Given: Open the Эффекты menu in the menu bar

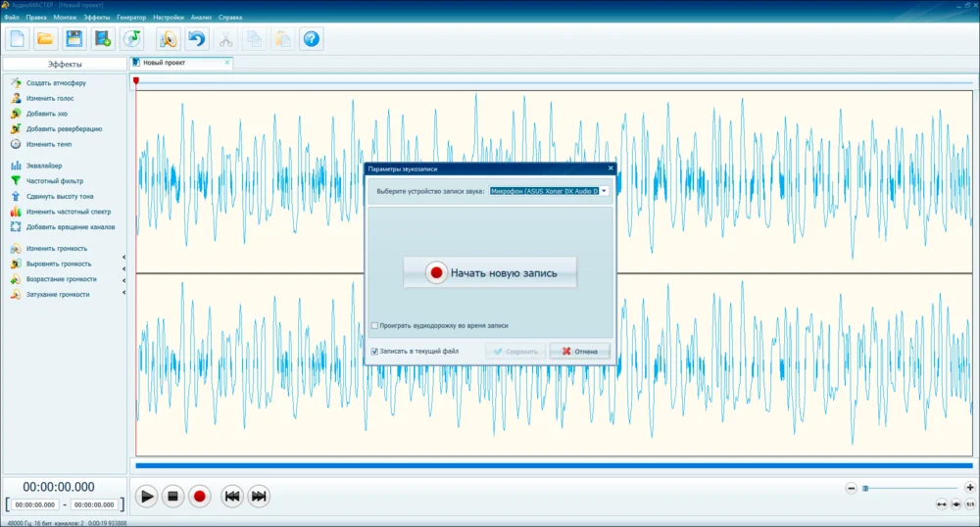Looking at the screenshot, I should pyautogui.click(x=97, y=18).
